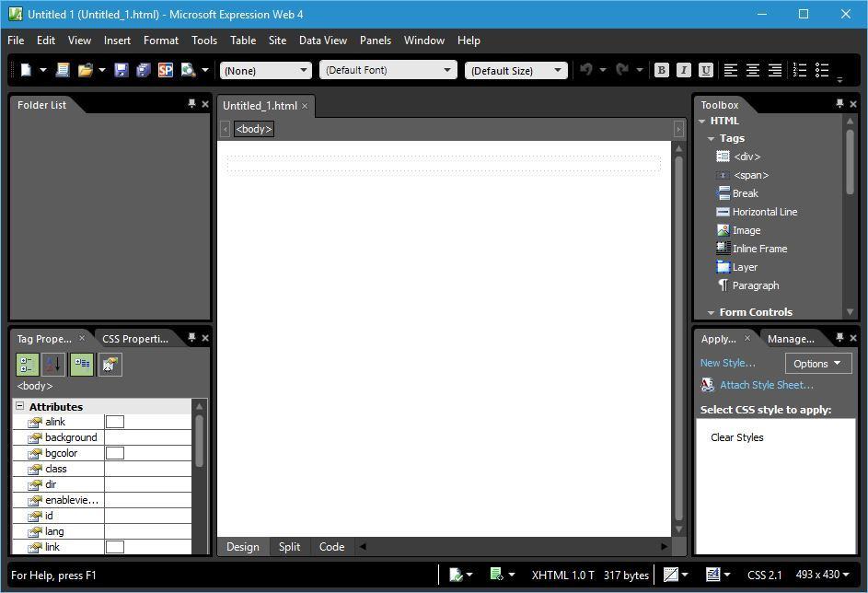The width and height of the screenshot is (868, 593).
Task: Click the New Style link
Action: click(727, 363)
